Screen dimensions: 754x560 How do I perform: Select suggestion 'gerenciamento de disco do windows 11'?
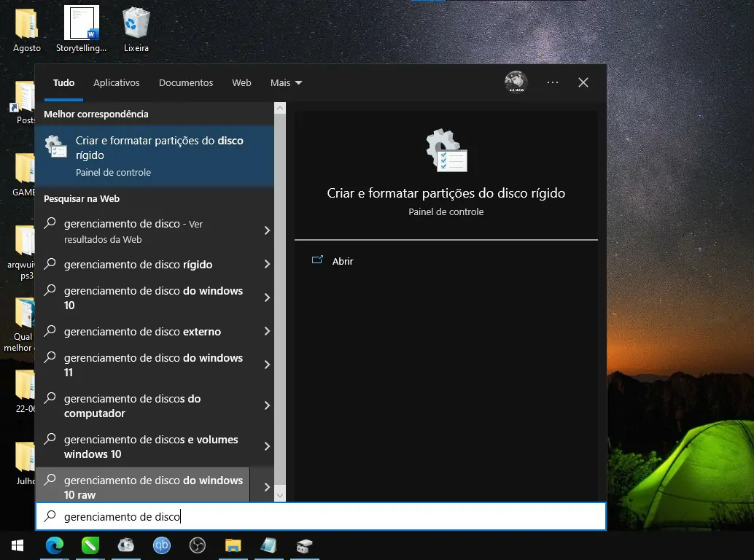144,365
